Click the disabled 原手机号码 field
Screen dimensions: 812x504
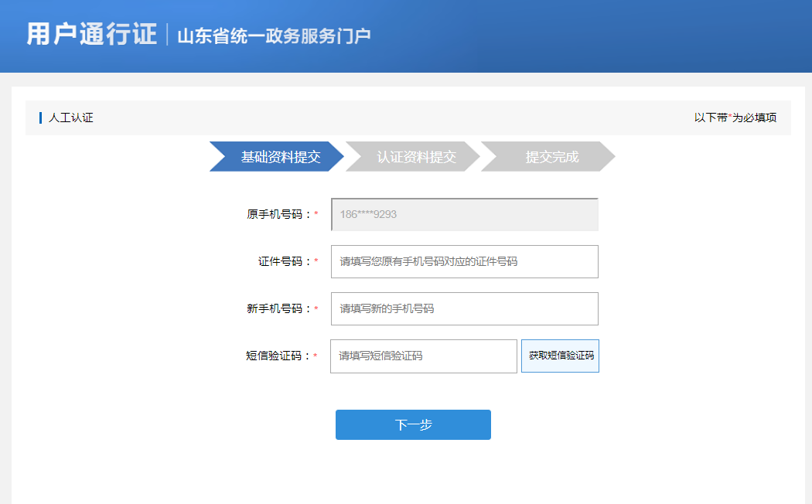pyautogui.click(x=464, y=214)
